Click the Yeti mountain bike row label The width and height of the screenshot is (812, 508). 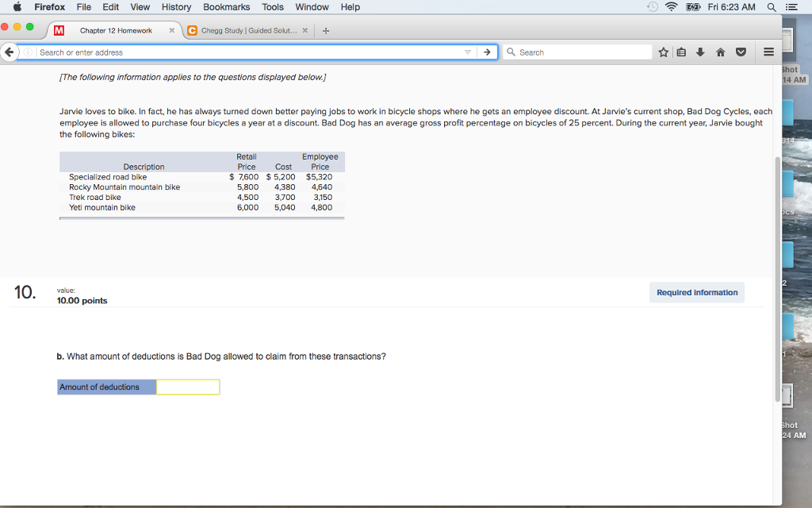(102, 207)
